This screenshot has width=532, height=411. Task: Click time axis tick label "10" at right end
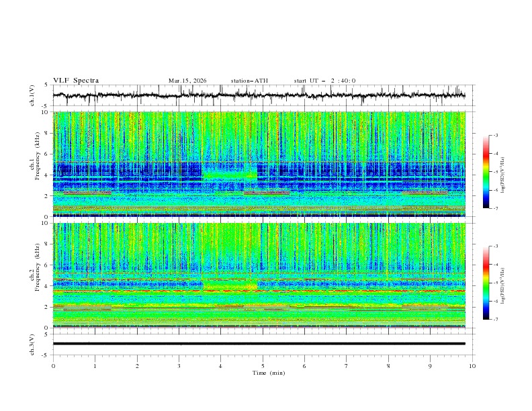472,366
